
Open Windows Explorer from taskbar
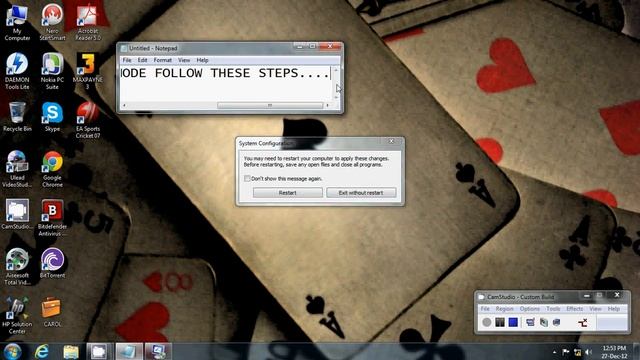[71, 351]
